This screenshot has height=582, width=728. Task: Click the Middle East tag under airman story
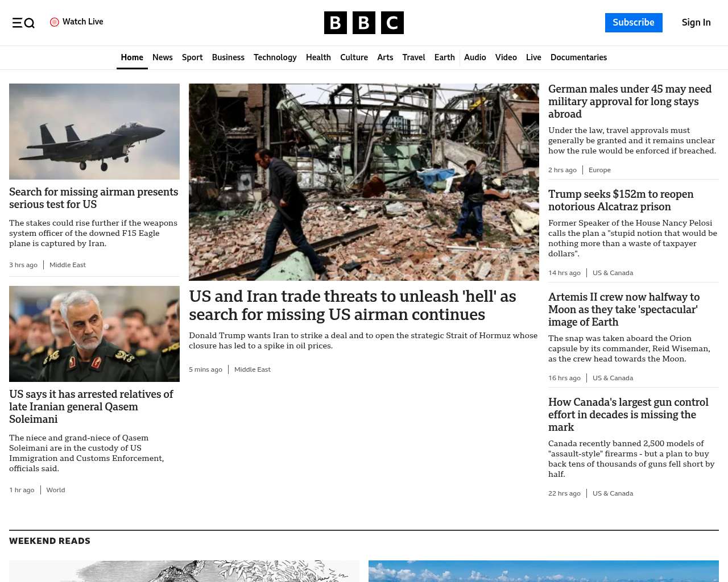tap(68, 265)
